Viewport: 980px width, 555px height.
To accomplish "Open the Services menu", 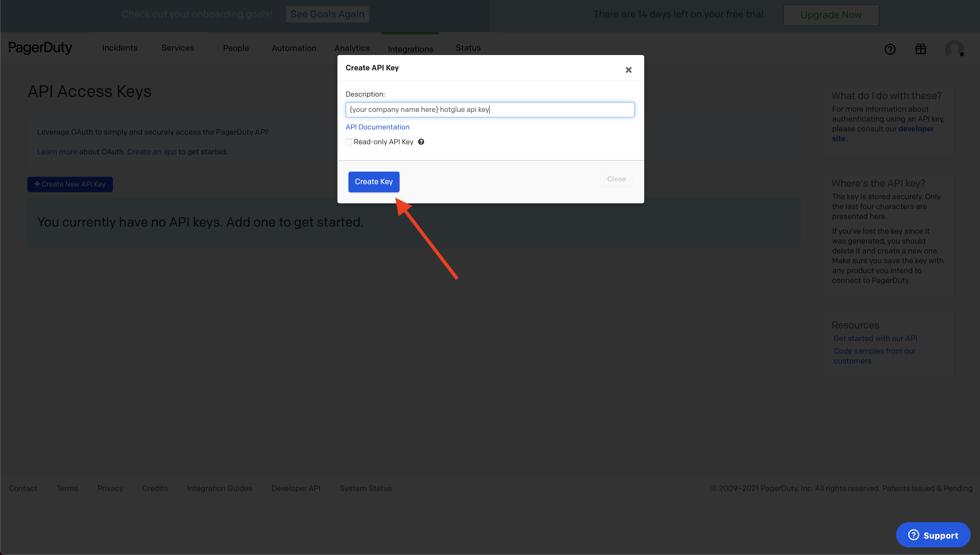I will click(178, 48).
